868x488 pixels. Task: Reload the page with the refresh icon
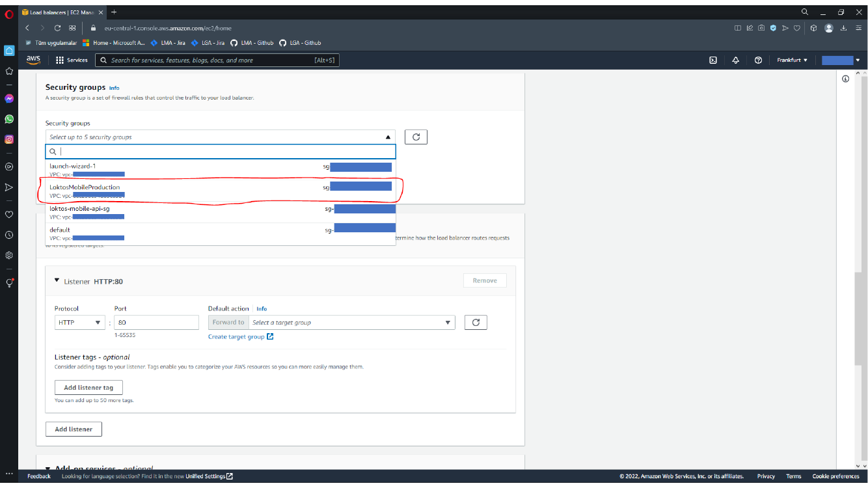click(x=57, y=28)
